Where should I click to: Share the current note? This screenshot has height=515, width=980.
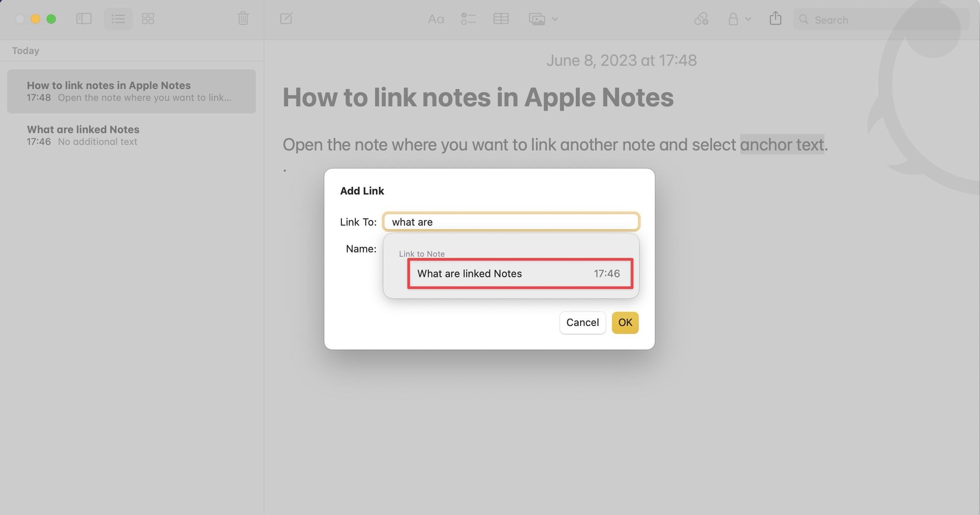[775, 19]
